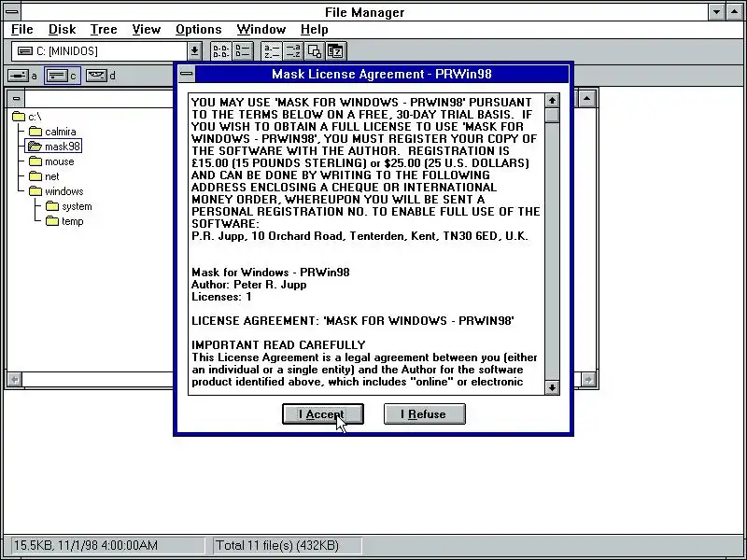Screen dimensions: 747x560
Task: Click the 'View all file details' toolbar icon
Action: click(243, 51)
